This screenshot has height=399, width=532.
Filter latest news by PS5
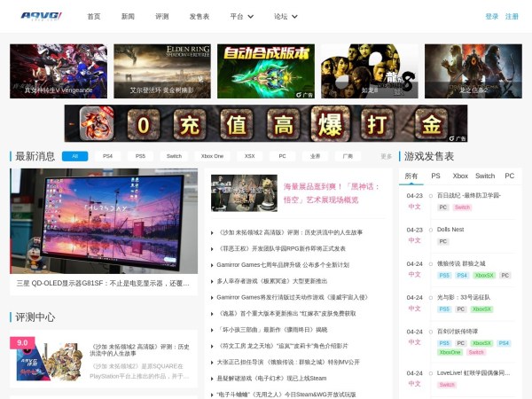[x=140, y=156]
